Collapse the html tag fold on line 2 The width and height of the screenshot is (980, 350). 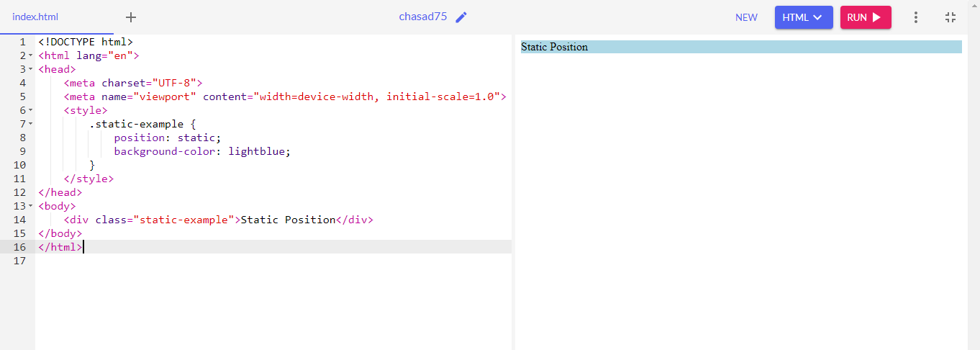click(31, 55)
